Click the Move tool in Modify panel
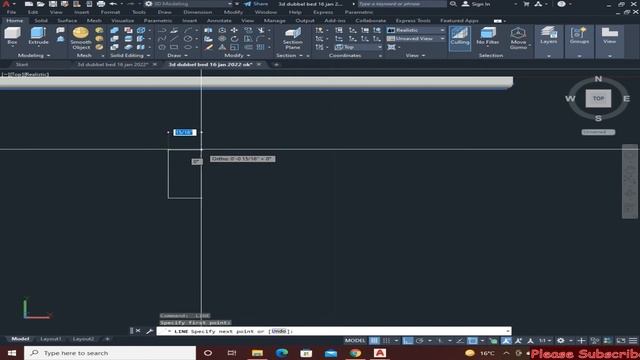The width and height of the screenshot is (640, 360). coord(234,30)
